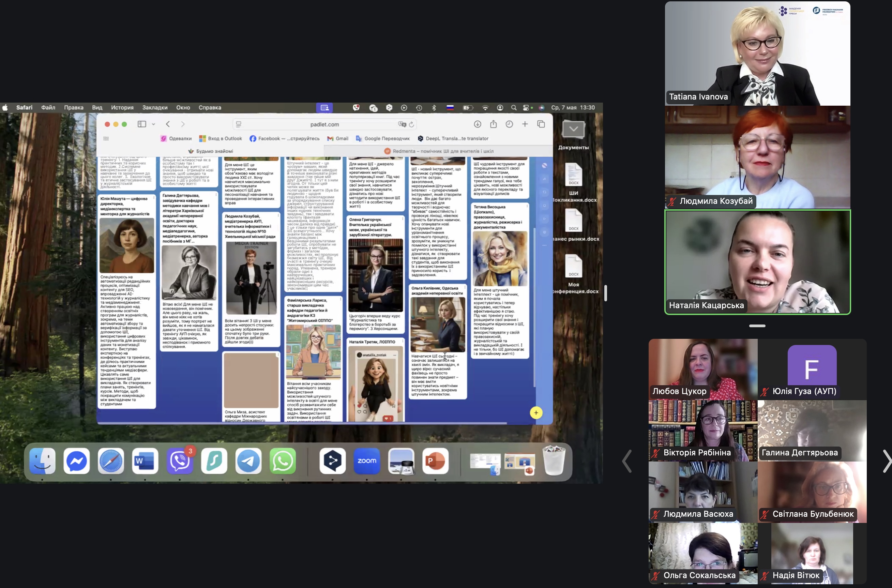Image resolution: width=892 pixels, height=588 pixels.
Task: Launch Telegram in the dock
Action: 248,461
